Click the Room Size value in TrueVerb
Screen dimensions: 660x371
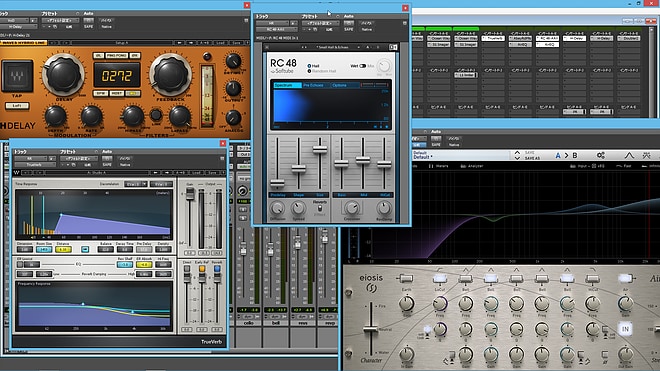(x=44, y=249)
